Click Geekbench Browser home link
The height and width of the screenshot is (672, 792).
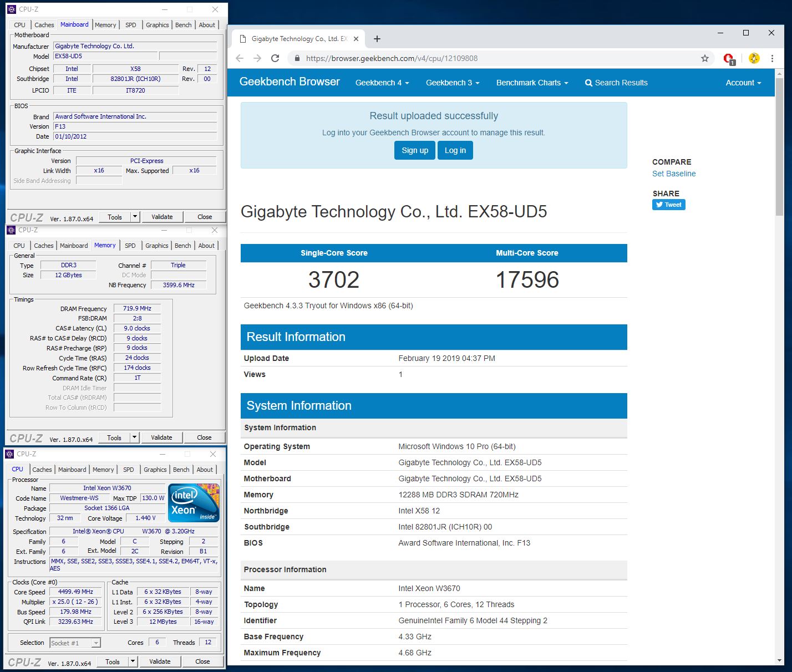290,82
